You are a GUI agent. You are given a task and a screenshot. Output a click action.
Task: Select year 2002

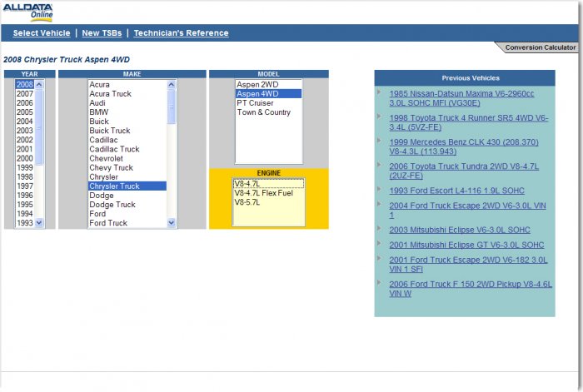[24, 140]
